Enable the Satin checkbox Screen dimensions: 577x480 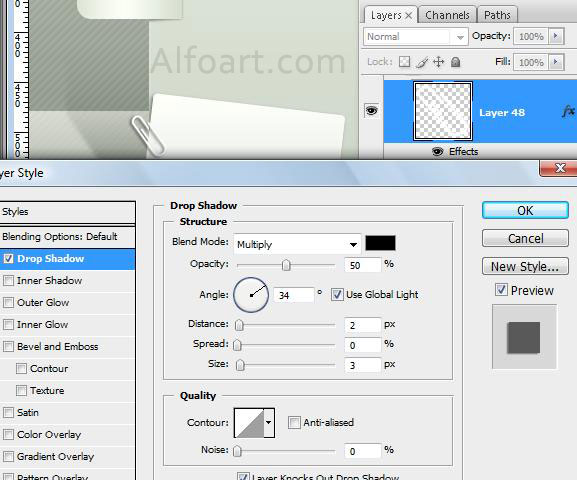[x=8, y=413]
